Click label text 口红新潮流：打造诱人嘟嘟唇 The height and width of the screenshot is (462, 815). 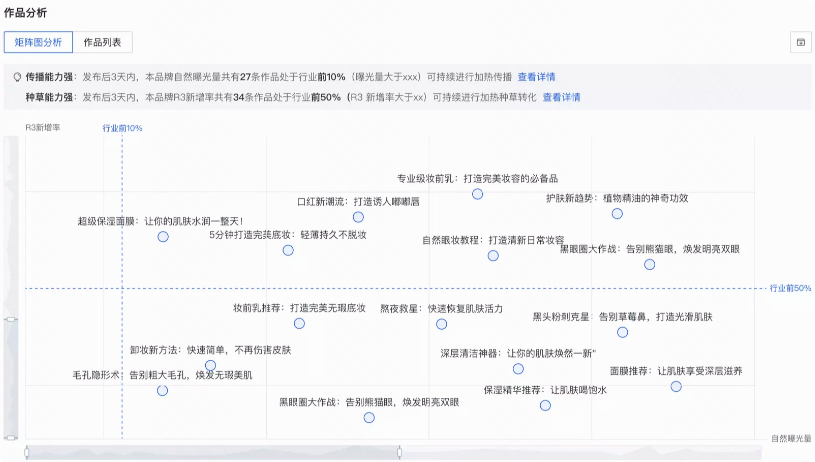pyautogui.click(x=358, y=202)
